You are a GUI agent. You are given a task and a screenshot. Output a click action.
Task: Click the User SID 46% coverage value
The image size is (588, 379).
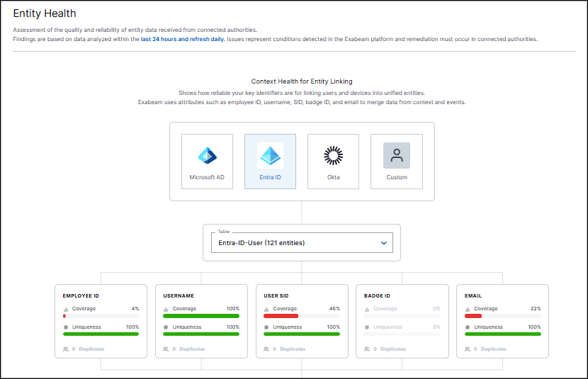334,309
